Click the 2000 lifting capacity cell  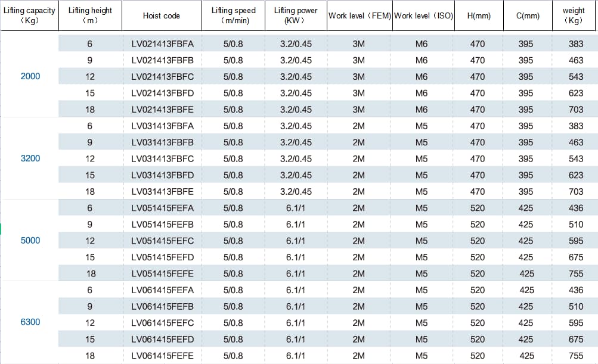[x=30, y=76]
